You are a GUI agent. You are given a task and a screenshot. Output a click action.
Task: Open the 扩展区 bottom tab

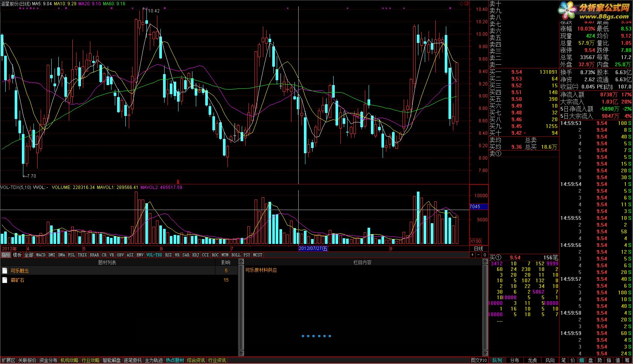pyautogui.click(x=8, y=361)
